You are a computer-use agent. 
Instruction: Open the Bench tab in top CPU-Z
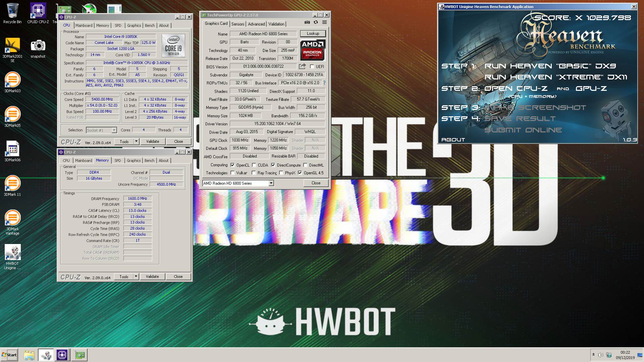point(150,25)
